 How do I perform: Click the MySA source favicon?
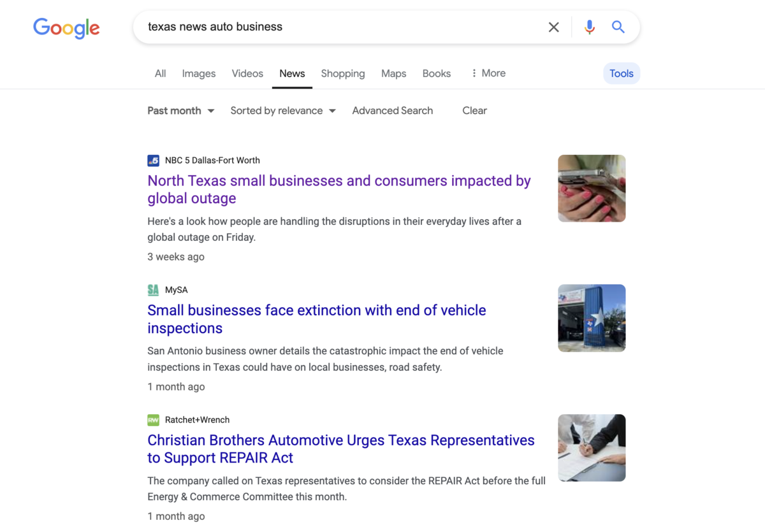[x=153, y=290]
